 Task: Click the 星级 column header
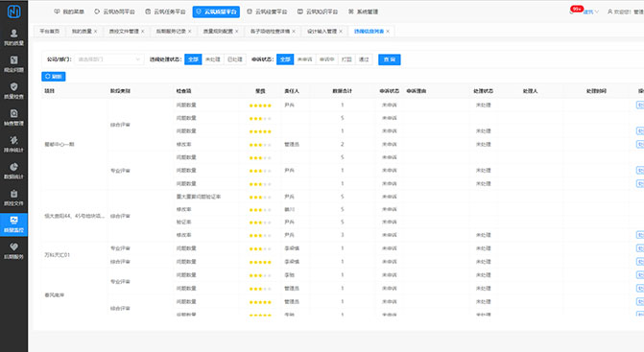click(260, 91)
